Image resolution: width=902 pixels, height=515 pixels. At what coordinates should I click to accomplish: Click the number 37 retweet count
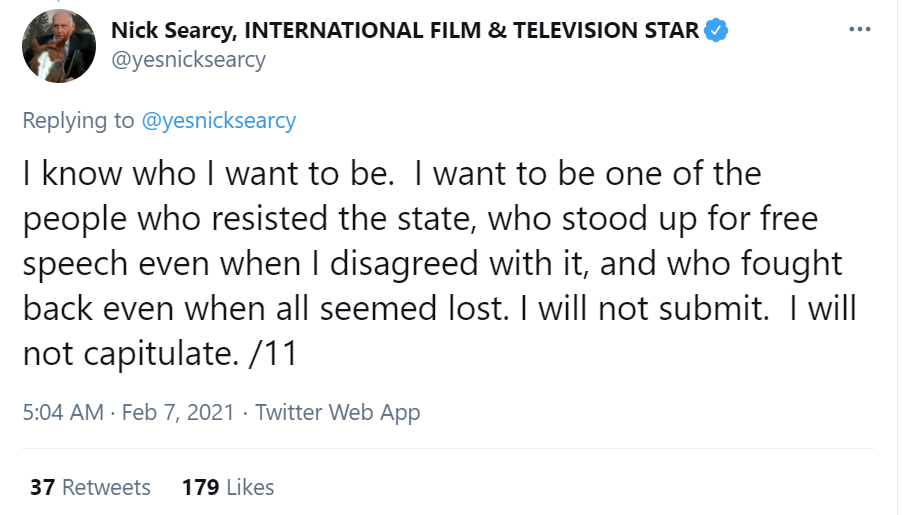pyautogui.click(x=42, y=487)
